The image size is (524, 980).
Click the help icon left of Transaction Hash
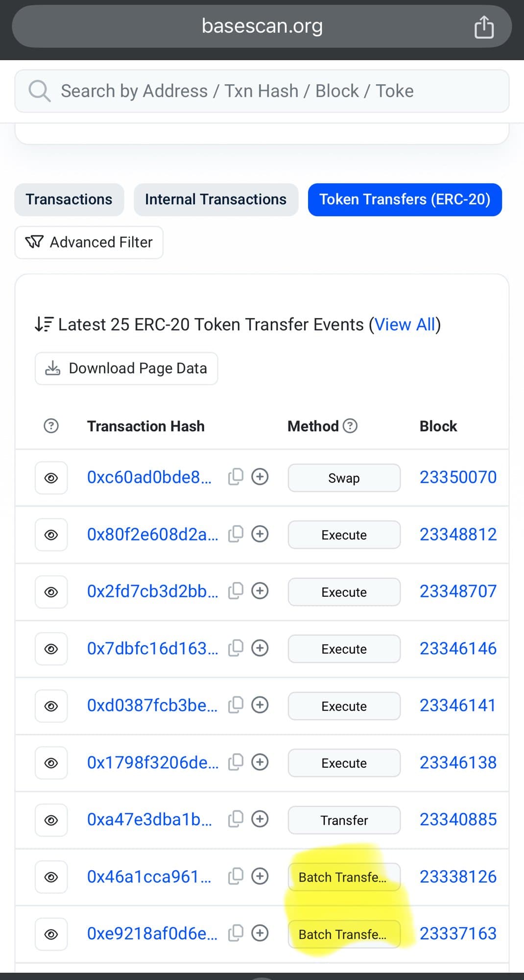coord(51,426)
